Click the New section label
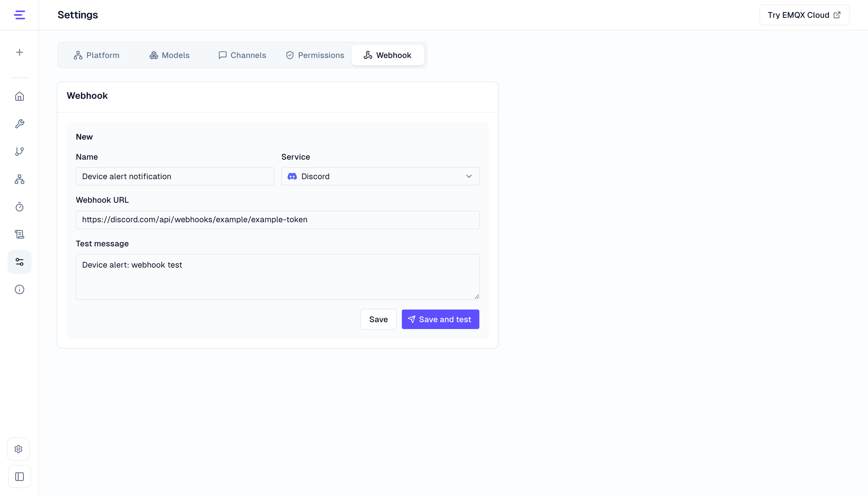 click(x=84, y=137)
